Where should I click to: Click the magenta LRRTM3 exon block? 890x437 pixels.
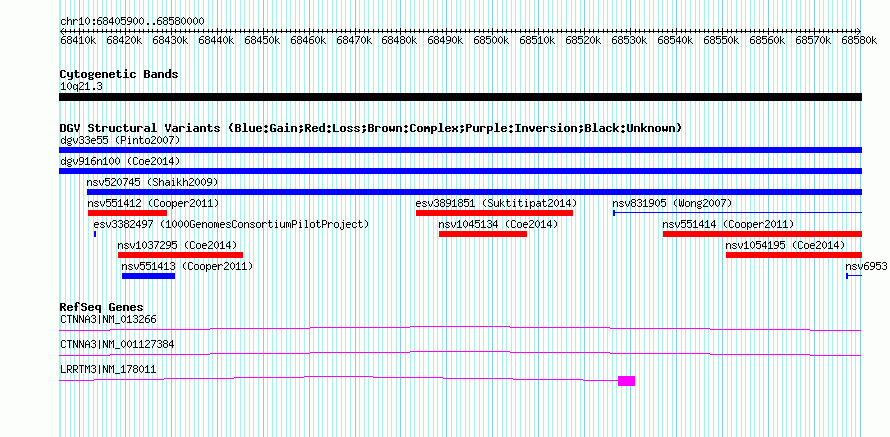pyautogui.click(x=627, y=381)
